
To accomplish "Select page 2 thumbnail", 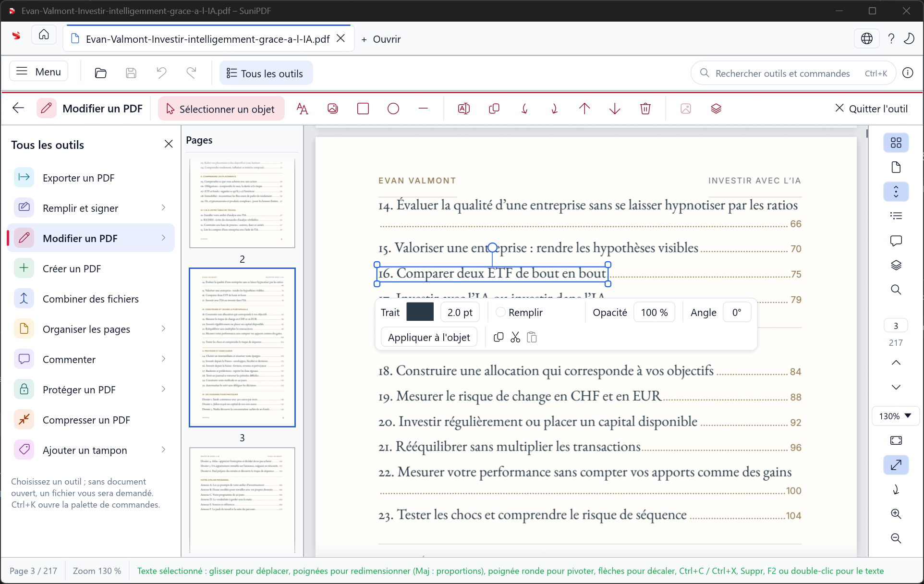I will pos(242,203).
